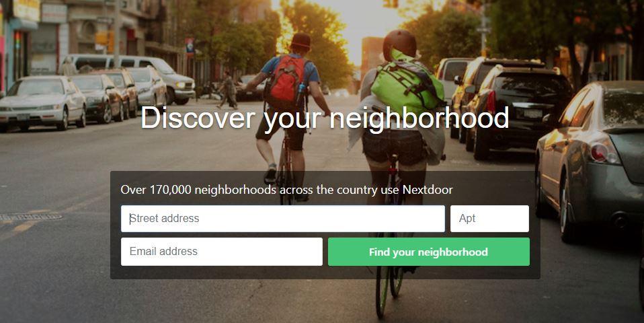Click the black SUV parked on the right

click(x=518, y=108)
